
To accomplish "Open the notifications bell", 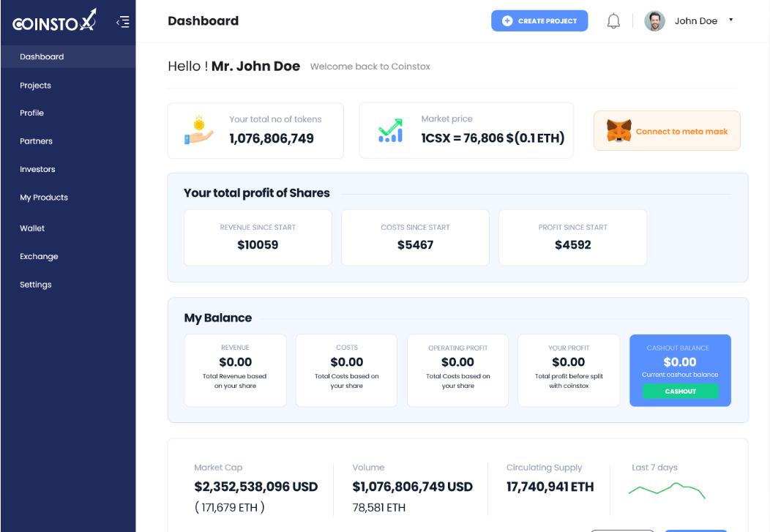I will coord(613,21).
